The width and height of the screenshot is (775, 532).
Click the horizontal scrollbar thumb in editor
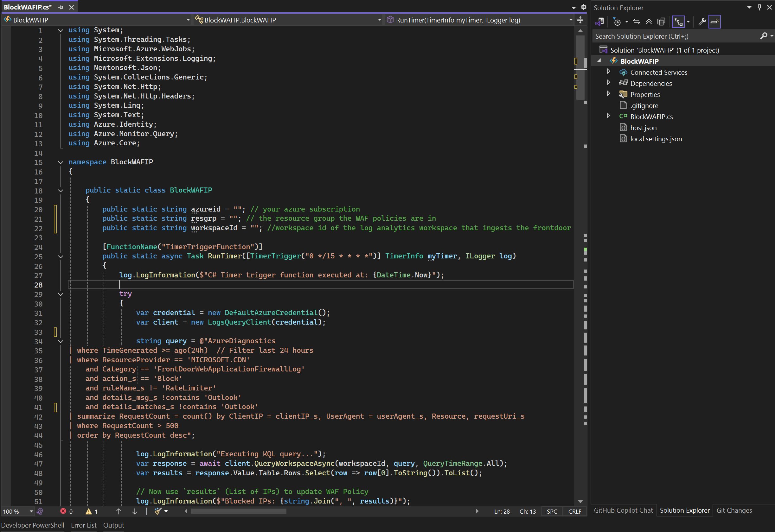(x=238, y=511)
